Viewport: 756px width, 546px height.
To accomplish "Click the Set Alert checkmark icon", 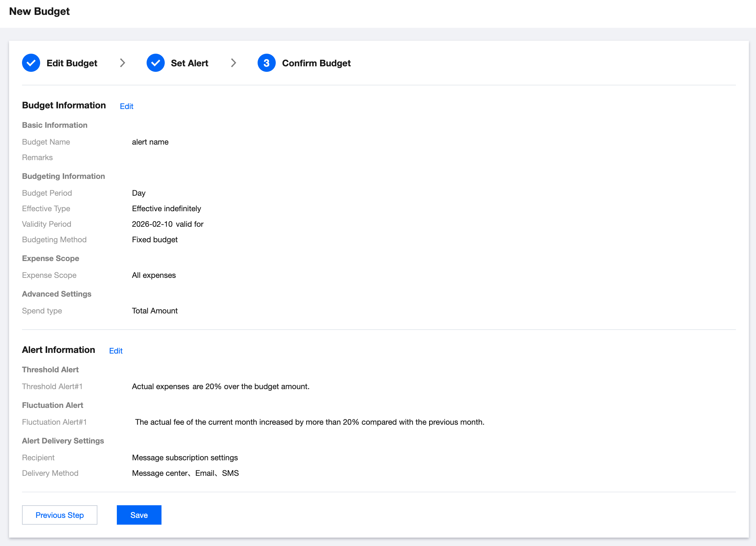I will coord(155,63).
